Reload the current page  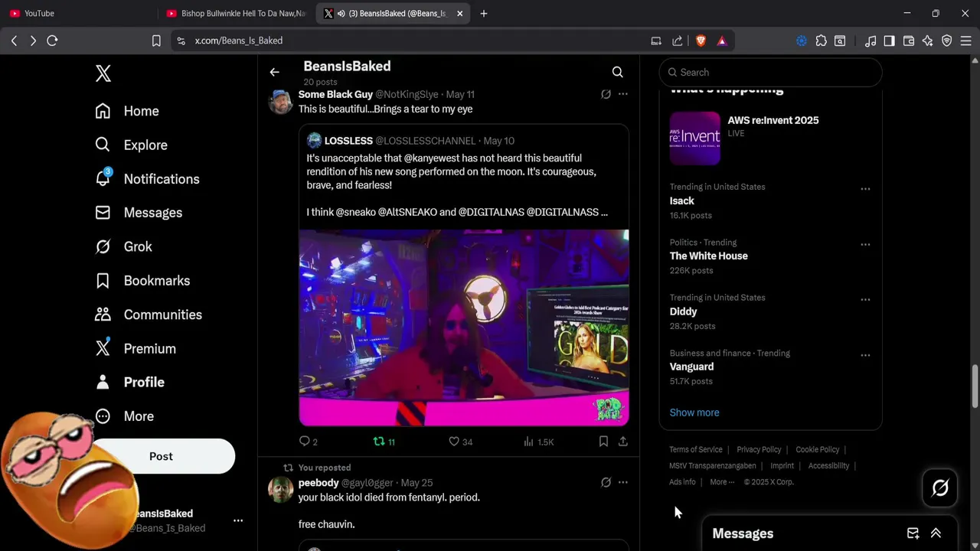(52, 41)
